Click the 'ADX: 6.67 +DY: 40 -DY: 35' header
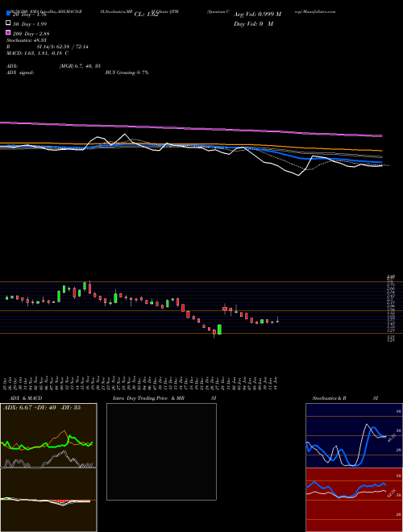Screen dimensions: 403x532 (x=42, y=408)
